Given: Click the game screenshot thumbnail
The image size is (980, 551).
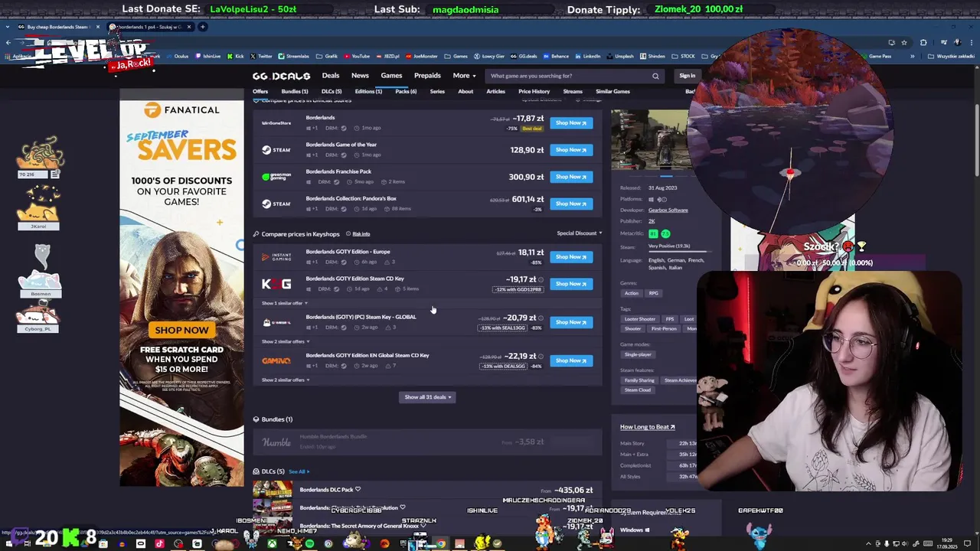Looking at the screenshot, I should coord(649,140).
